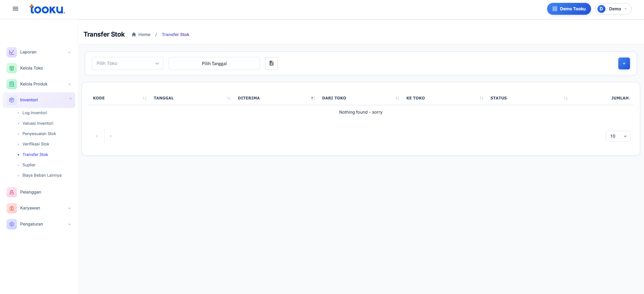
Task: Open Log Inventori submenu item
Action: pyautogui.click(x=35, y=113)
